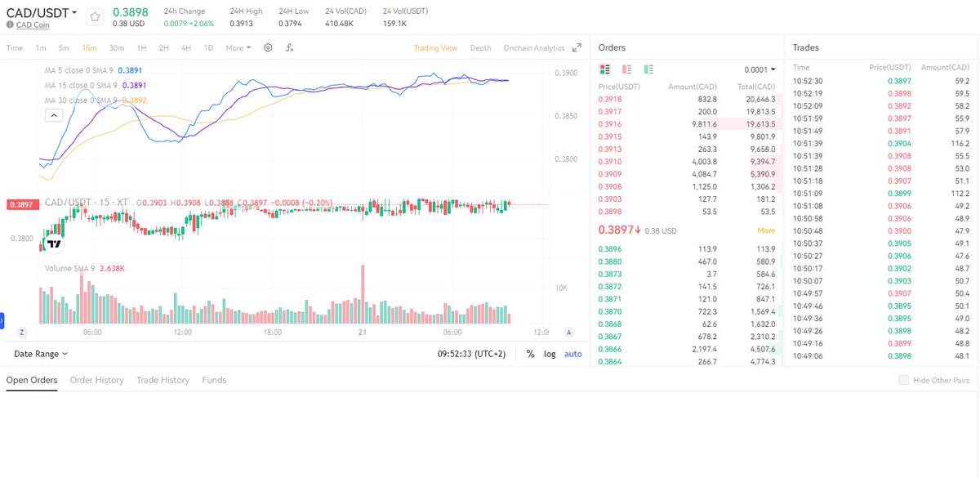Click the A auto-scale button on the time axis
980x478 pixels.
pyautogui.click(x=568, y=333)
